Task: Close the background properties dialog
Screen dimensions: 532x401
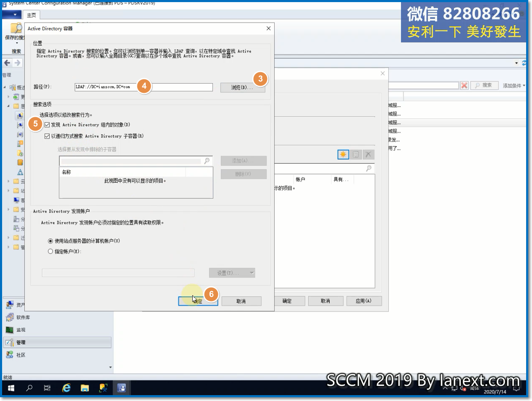Action: coord(383,73)
